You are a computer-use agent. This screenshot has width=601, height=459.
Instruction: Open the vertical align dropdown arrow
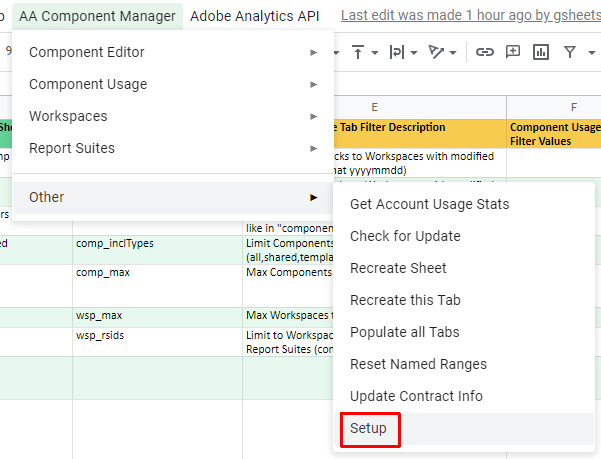point(375,52)
